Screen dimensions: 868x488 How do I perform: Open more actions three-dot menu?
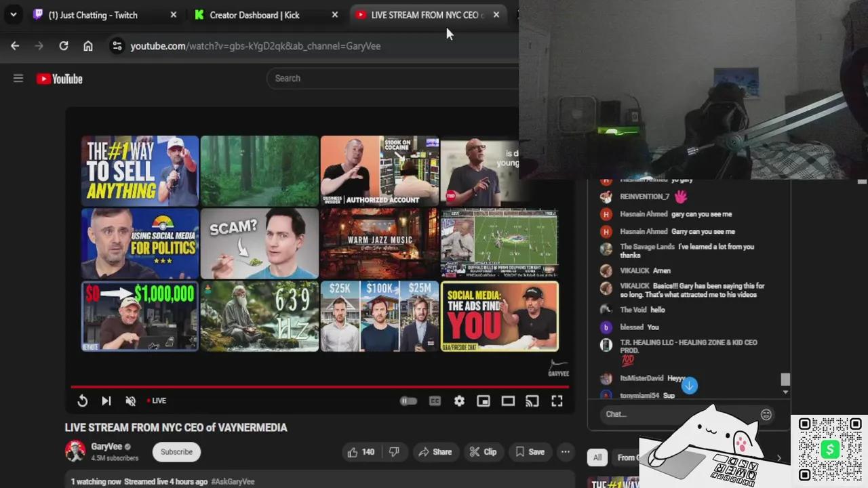pyautogui.click(x=565, y=451)
